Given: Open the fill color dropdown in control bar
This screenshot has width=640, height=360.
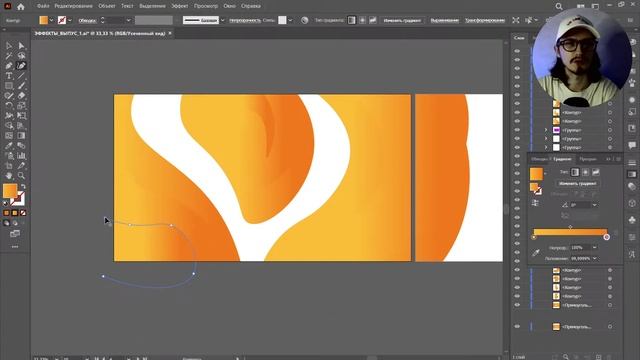Looking at the screenshot, I should point(51,20).
